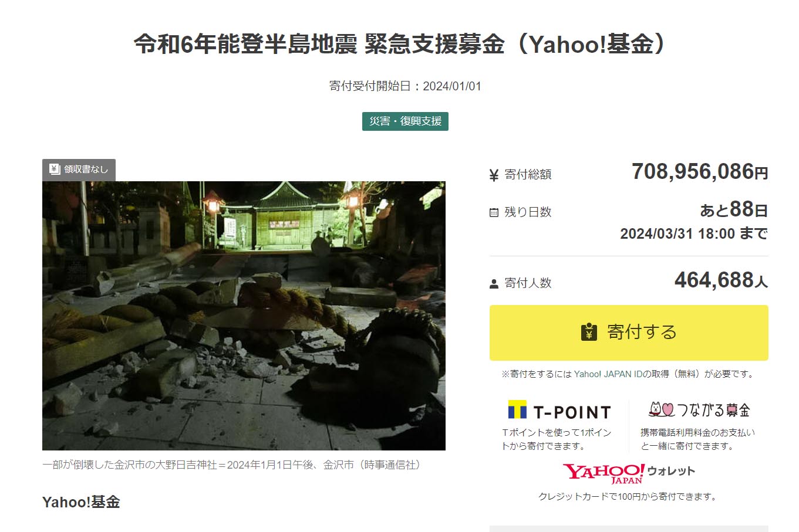This screenshot has width=799, height=532.
Task: Click the 領収書なし receipt badge
Action: tap(79, 170)
